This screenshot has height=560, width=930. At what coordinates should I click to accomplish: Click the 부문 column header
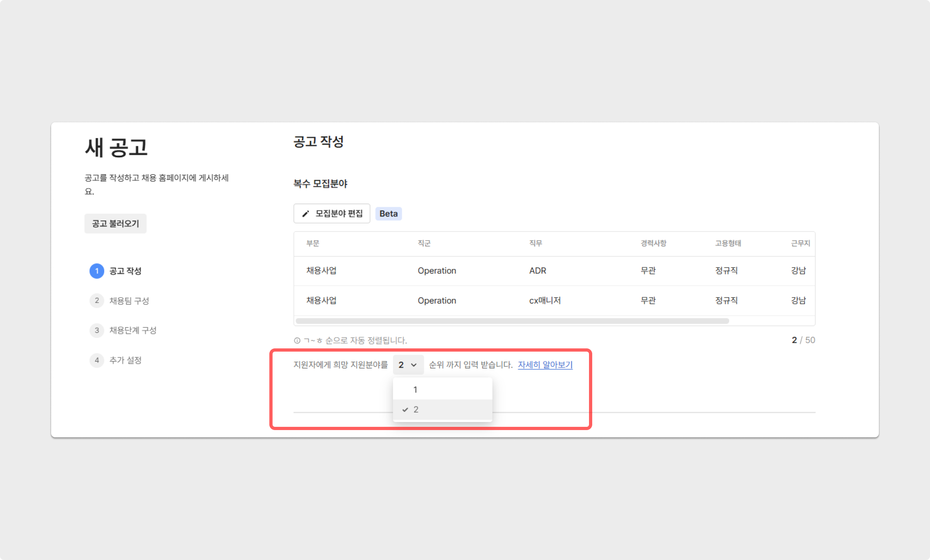pyautogui.click(x=313, y=243)
